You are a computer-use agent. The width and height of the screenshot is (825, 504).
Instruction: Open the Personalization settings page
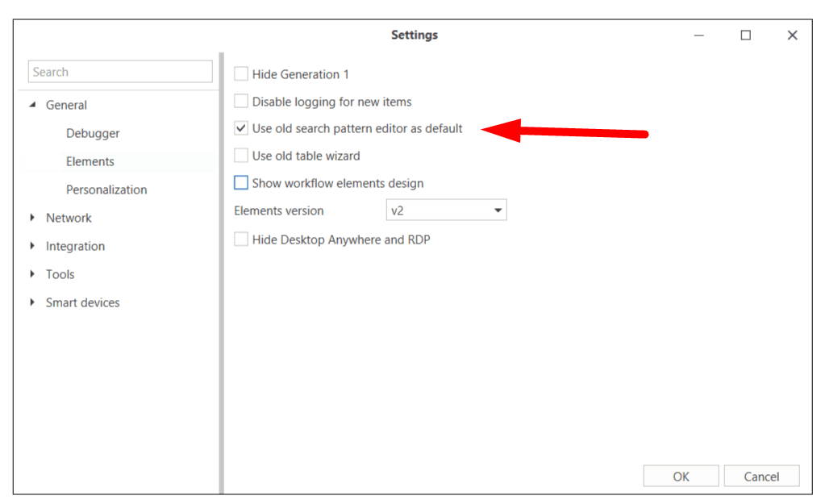(106, 190)
